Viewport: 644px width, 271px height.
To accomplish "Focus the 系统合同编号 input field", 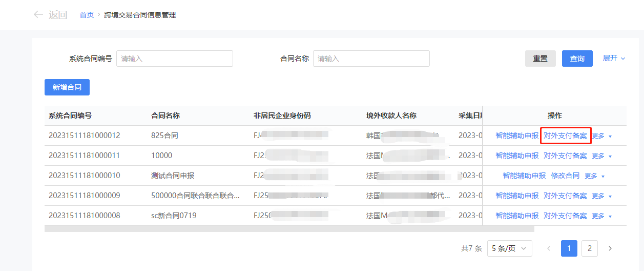I will [174, 59].
